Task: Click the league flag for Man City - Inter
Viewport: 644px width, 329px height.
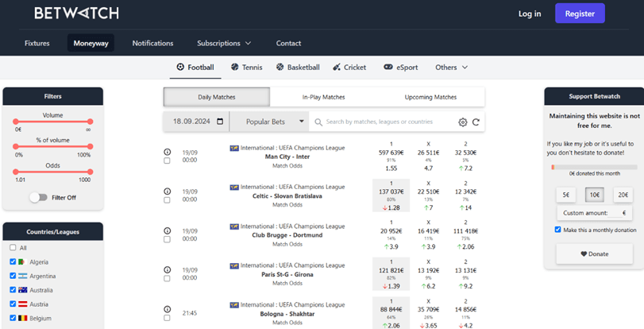Action: pyautogui.click(x=234, y=148)
